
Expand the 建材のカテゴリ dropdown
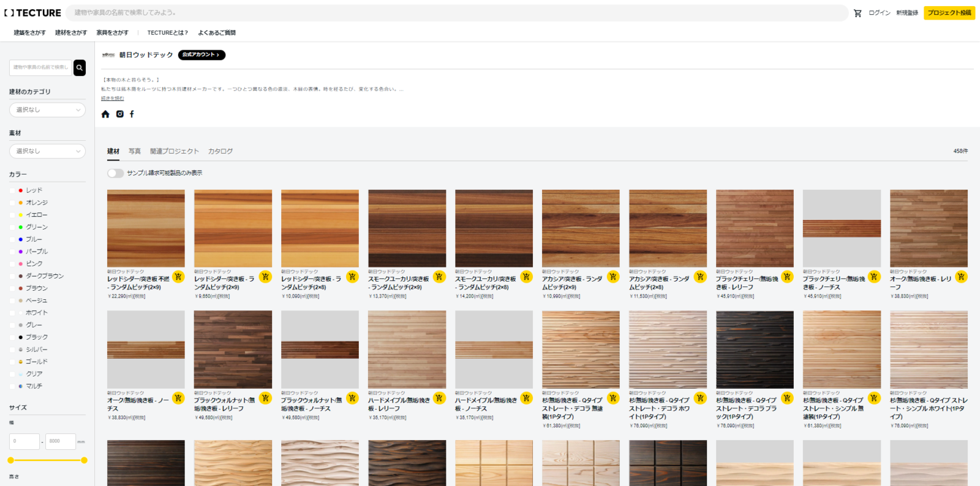tap(47, 110)
